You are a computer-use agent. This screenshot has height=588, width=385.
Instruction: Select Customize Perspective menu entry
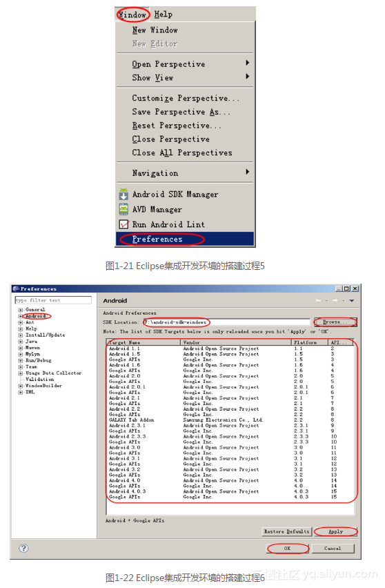coord(185,98)
